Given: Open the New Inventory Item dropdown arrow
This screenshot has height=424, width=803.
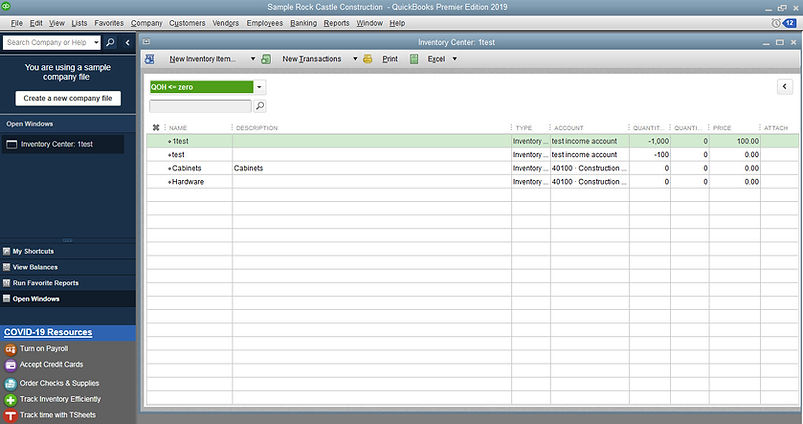Looking at the screenshot, I should tap(252, 59).
